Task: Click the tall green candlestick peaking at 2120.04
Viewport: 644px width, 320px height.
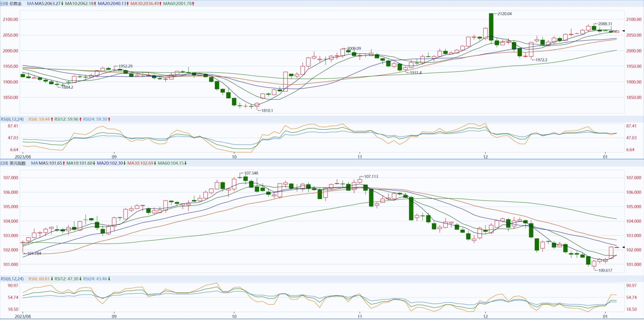Action: 491,27
